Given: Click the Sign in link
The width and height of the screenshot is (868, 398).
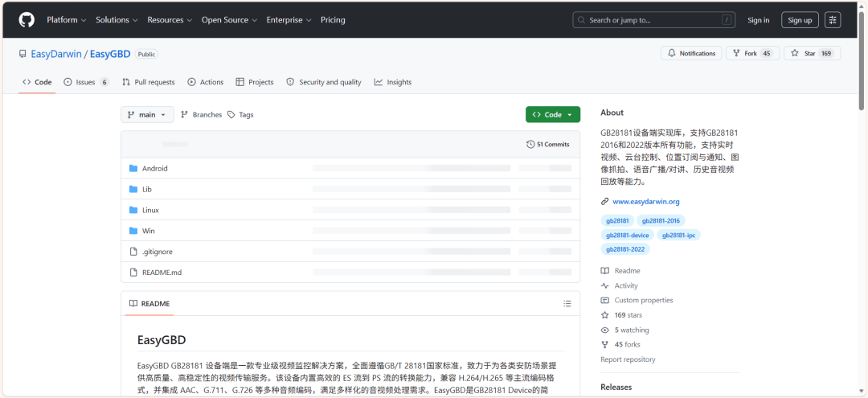Looking at the screenshot, I should tap(759, 20).
